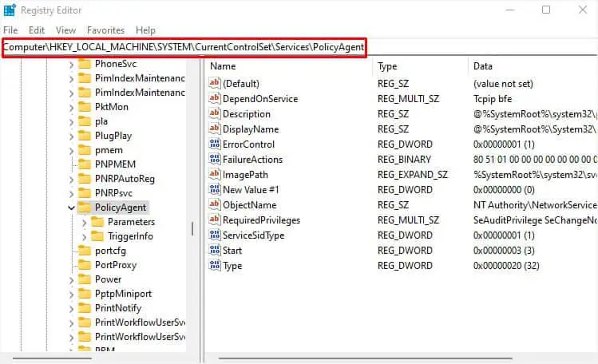Click the DWORD icon next to Start value

[214, 250]
